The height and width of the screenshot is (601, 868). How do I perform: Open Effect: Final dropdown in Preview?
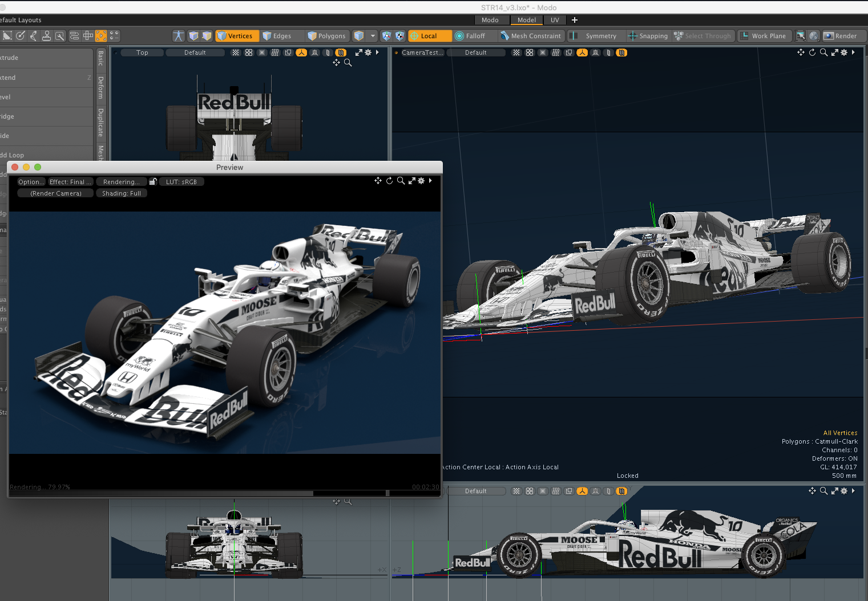pos(70,182)
